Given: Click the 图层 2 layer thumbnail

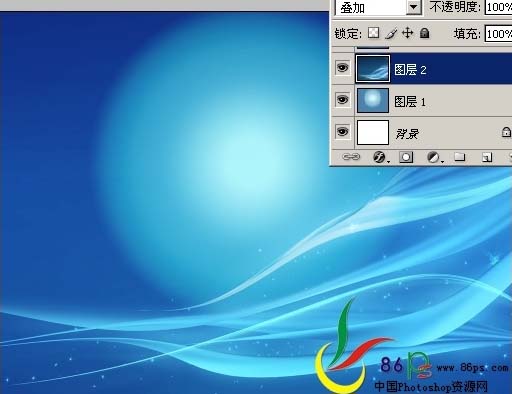Looking at the screenshot, I should pos(373,69).
